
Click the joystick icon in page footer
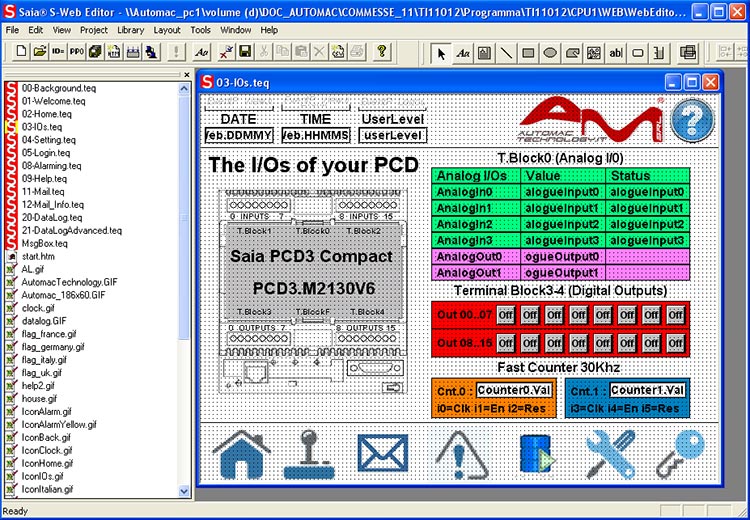click(309, 454)
